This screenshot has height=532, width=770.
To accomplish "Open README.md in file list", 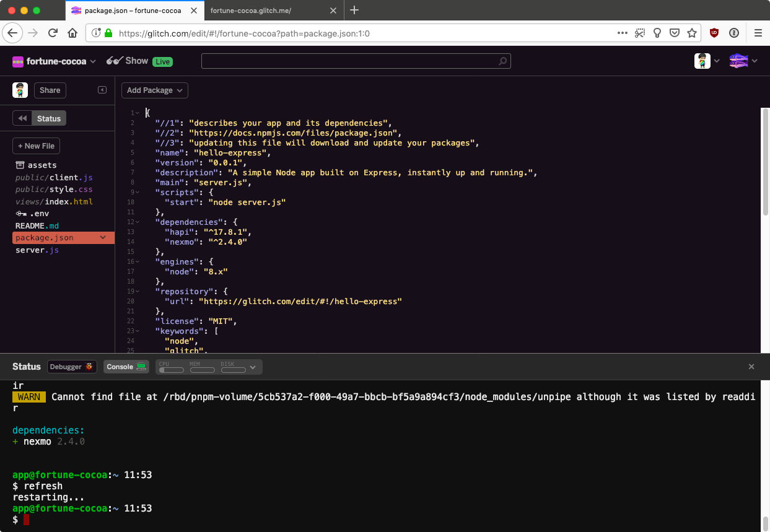I will (37, 225).
